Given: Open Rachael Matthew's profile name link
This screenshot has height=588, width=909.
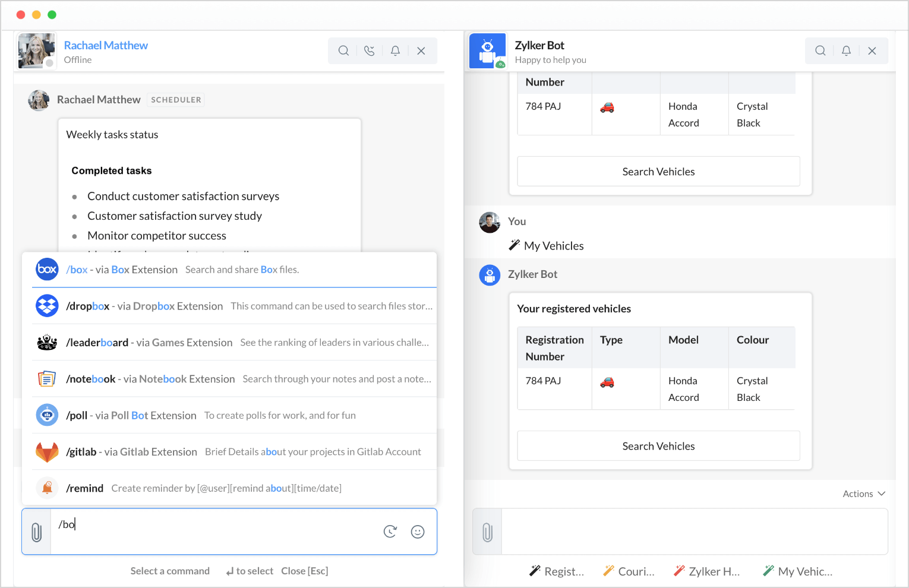Looking at the screenshot, I should click(106, 46).
